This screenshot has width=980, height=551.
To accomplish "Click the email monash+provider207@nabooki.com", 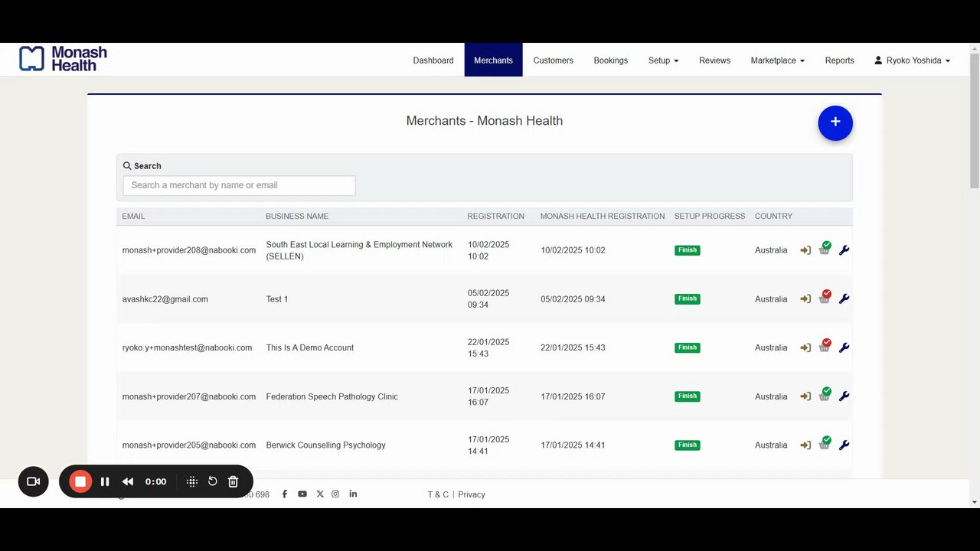I will (189, 396).
